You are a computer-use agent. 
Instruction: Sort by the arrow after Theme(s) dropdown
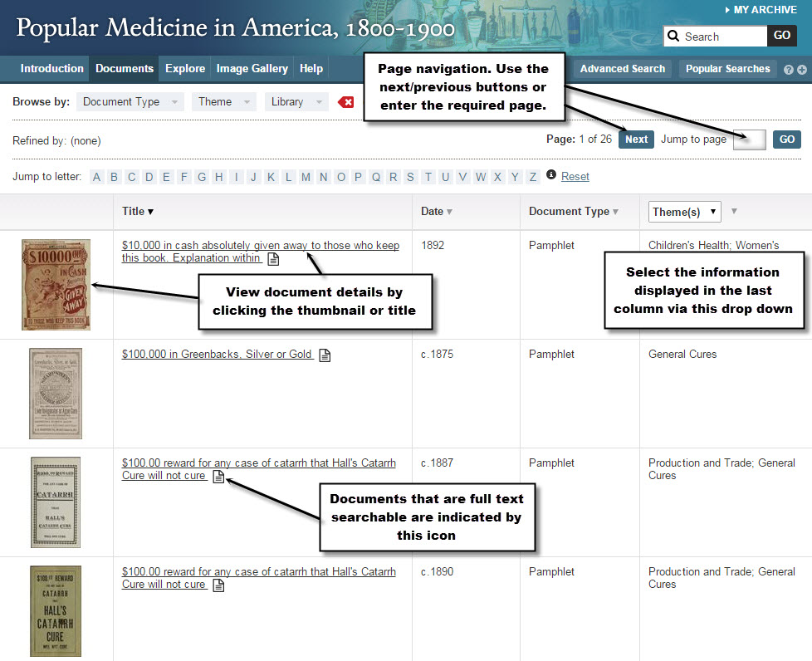pyautogui.click(x=734, y=212)
